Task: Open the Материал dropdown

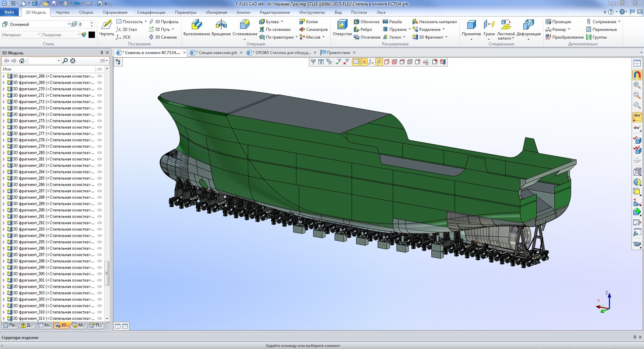Action: click(39, 35)
